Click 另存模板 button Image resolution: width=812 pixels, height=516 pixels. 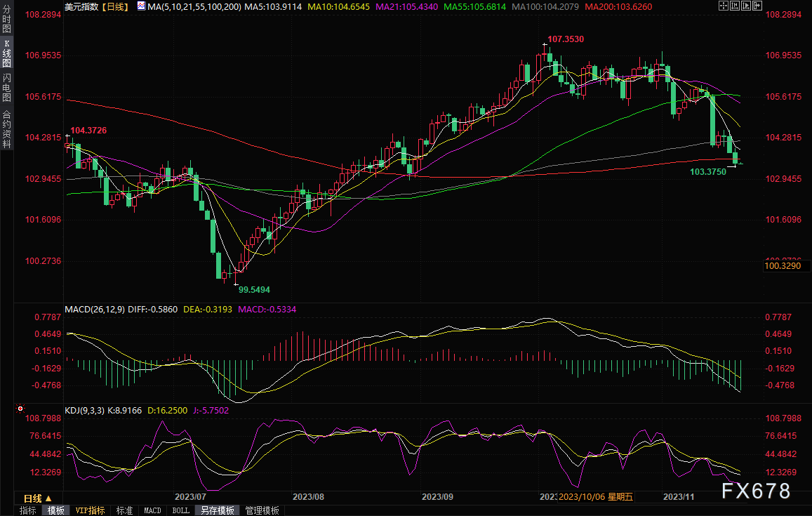pyautogui.click(x=218, y=510)
